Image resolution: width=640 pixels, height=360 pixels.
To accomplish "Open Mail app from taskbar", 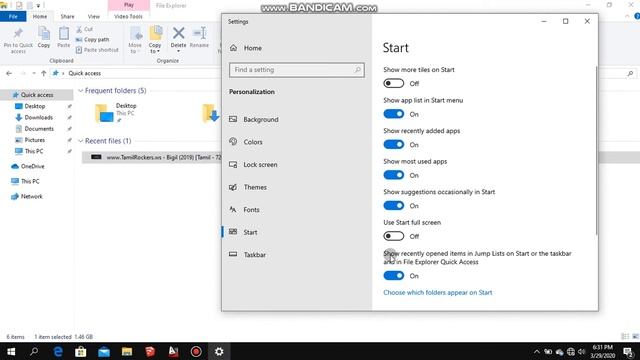I will pyautogui.click(x=104, y=351).
